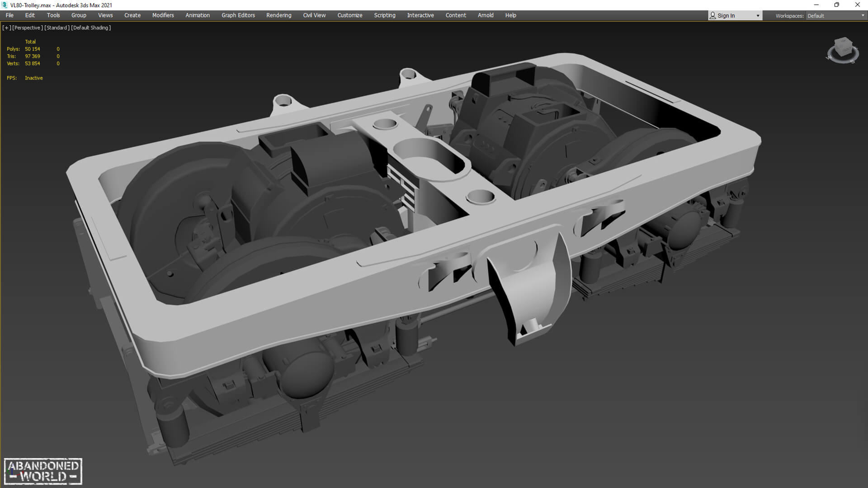The width and height of the screenshot is (868, 488).
Task: Open the Perspective viewport label menu
Action: [x=27, y=28]
